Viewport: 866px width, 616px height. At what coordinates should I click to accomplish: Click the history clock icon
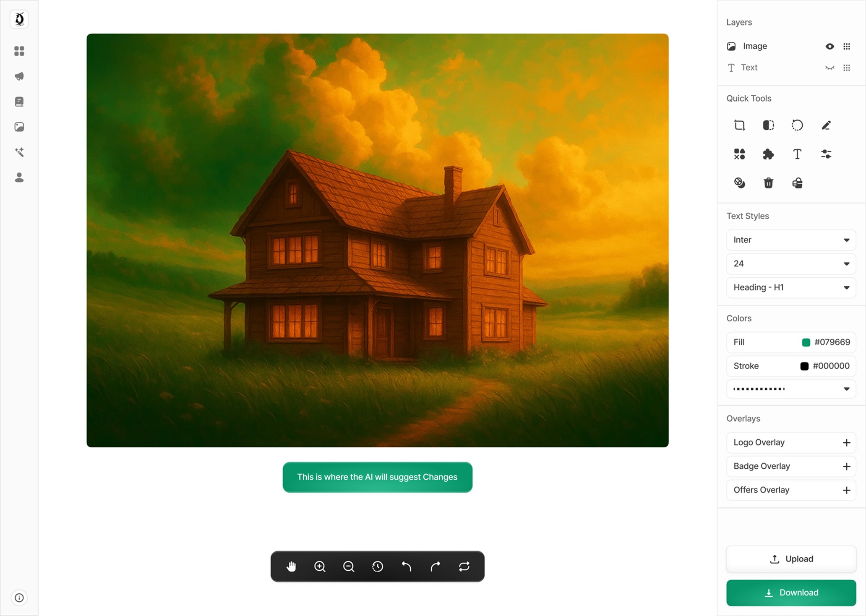pyautogui.click(x=377, y=566)
